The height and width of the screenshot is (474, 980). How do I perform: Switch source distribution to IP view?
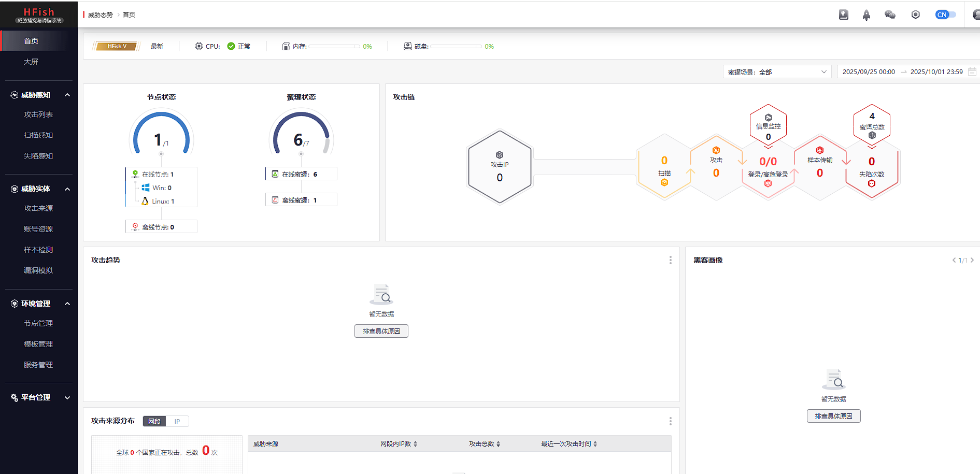point(177,421)
